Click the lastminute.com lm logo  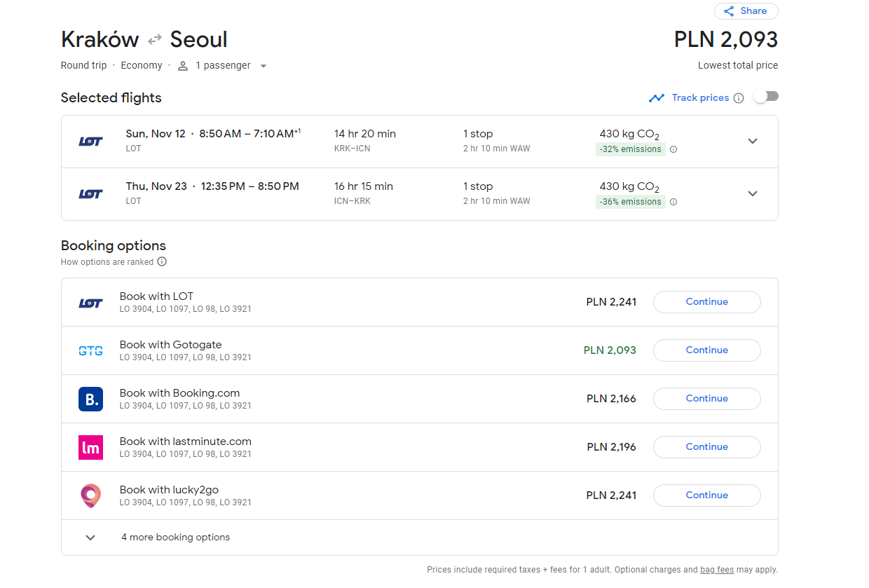90,447
